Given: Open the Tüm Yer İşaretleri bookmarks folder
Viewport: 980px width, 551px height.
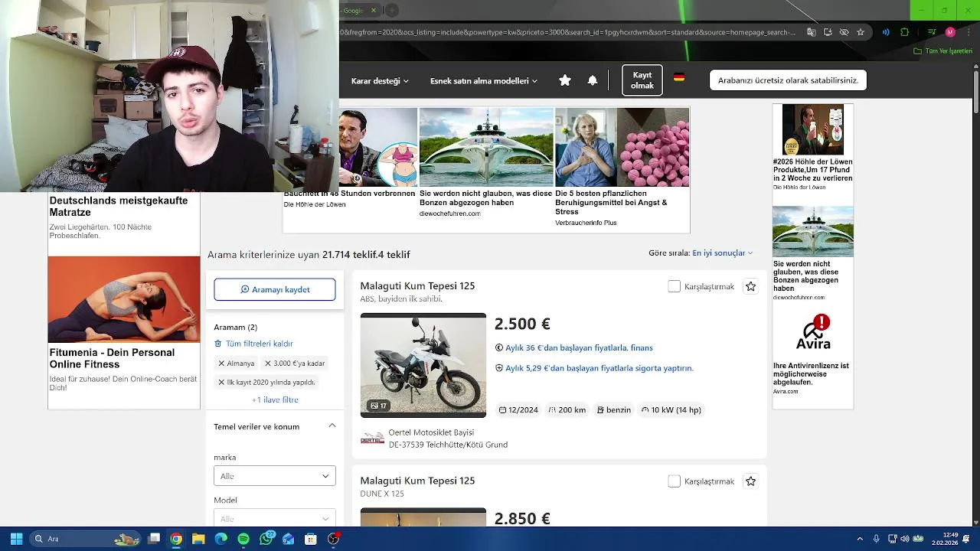Looking at the screenshot, I should click(944, 51).
